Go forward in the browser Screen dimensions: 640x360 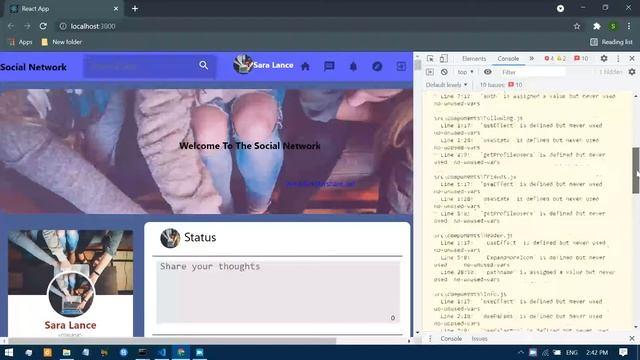[x=27, y=26]
